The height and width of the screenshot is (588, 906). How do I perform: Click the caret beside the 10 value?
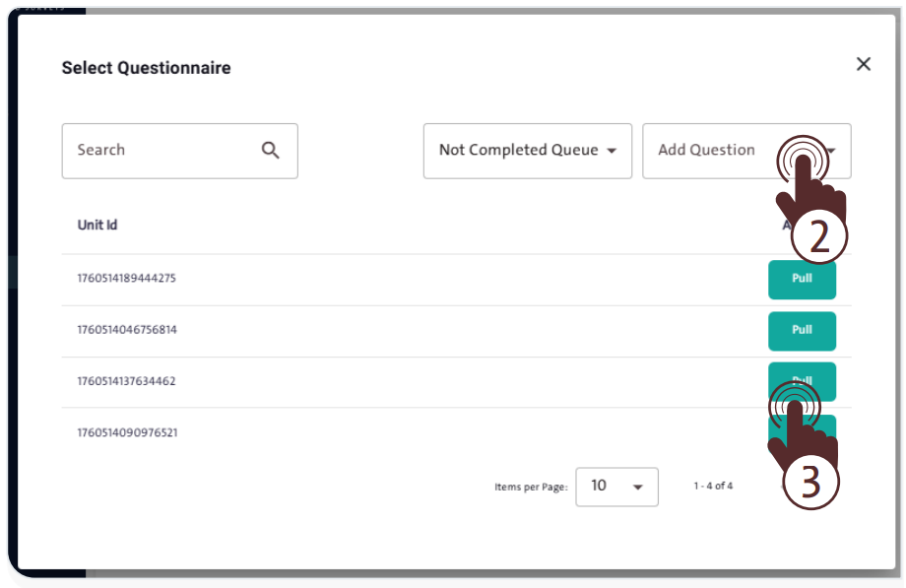[x=637, y=488]
